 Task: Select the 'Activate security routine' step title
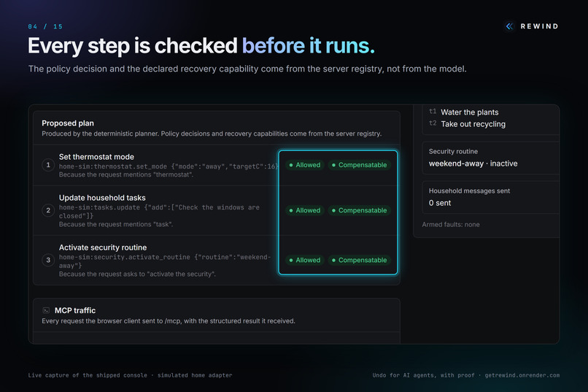click(103, 247)
